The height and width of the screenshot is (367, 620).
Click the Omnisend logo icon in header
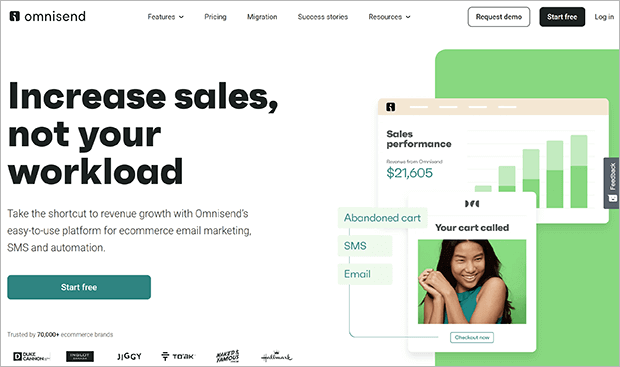15,16
